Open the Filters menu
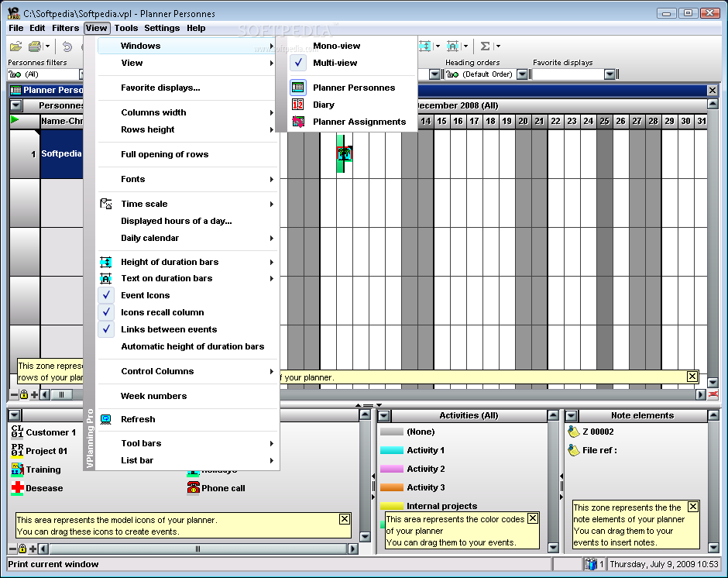 point(66,28)
